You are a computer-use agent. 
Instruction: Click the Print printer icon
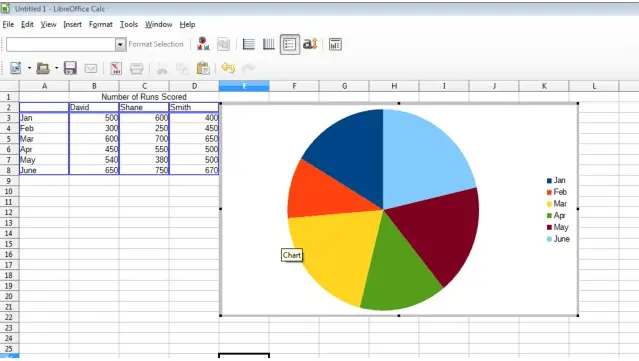coord(137,68)
